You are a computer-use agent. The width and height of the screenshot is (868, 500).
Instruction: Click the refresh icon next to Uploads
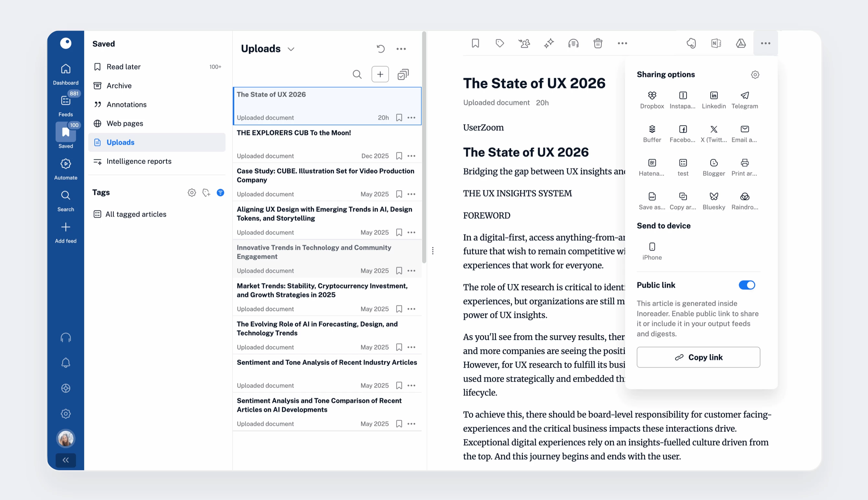pos(381,49)
